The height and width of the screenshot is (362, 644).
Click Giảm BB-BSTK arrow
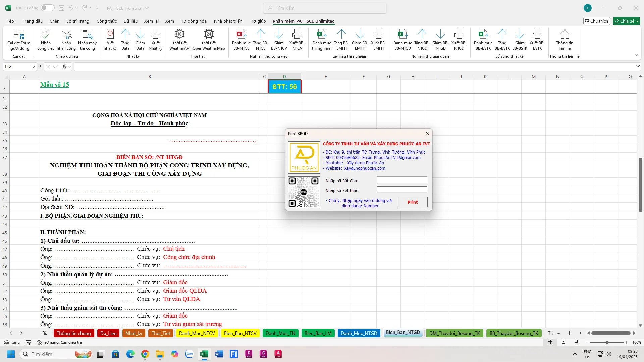tap(520, 40)
